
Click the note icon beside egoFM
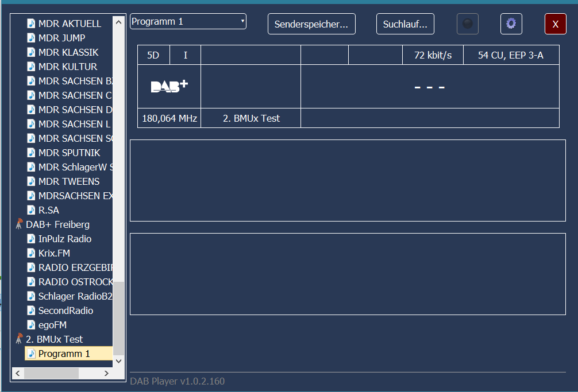tap(32, 325)
